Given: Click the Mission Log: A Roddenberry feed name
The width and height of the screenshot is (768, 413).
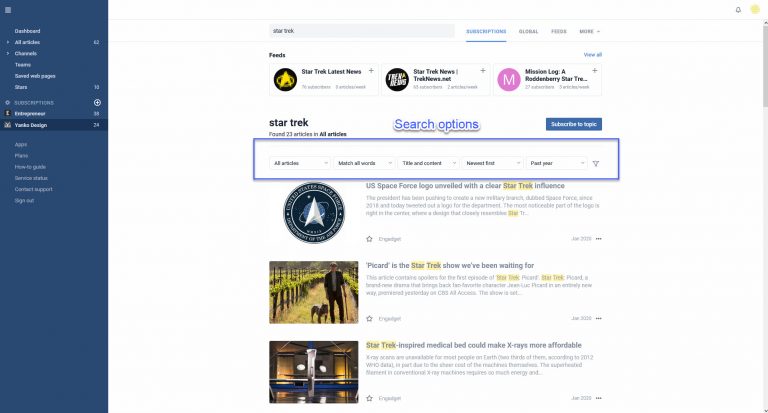Looking at the screenshot, I should point(556,75).
